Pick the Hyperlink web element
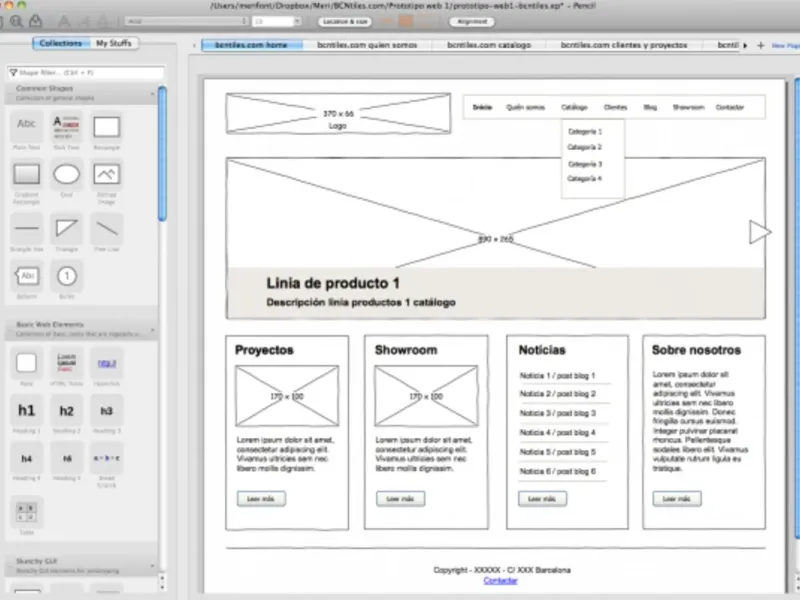Image resolution: width=800 pixels, height=600 pixels. (x=107, y=367)
